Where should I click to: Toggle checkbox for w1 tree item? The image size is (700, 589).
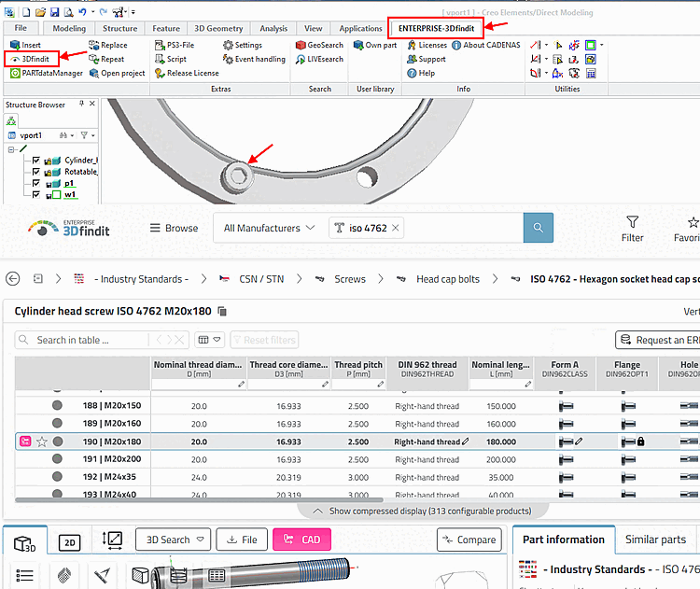(36, 195)
